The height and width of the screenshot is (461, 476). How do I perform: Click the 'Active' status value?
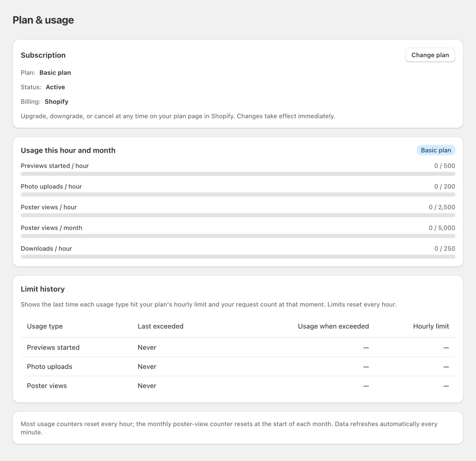click(55, 87)
